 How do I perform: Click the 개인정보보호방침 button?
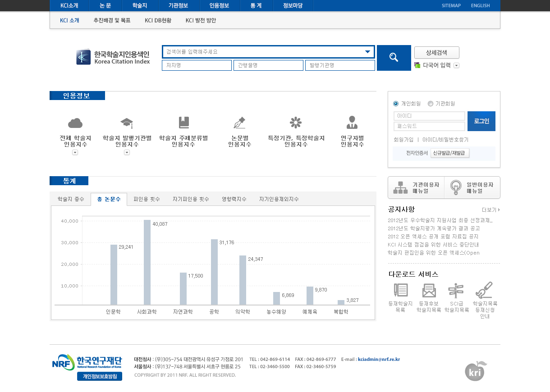pyautogui.click(x=100, y=377)
